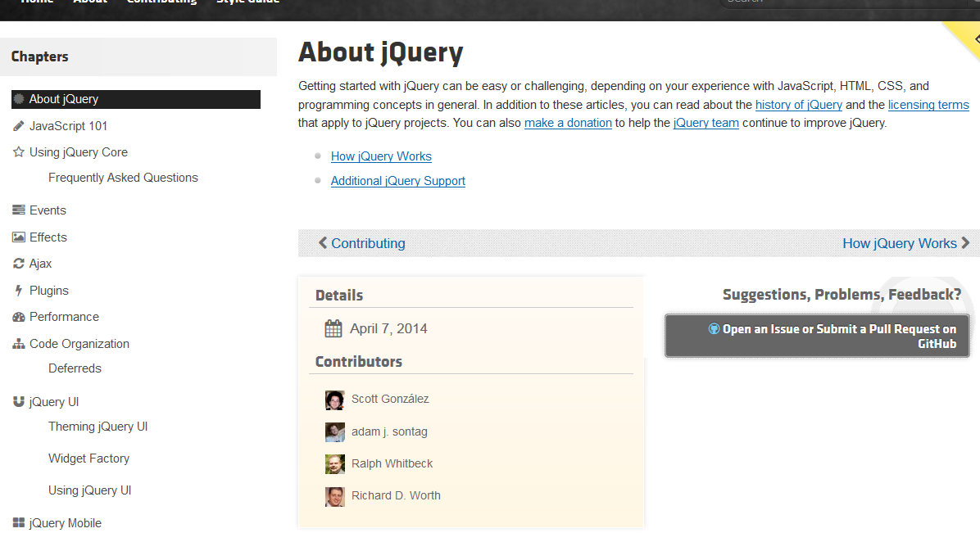
Task: Click the Ajax refresh arrows icon
Action: (x=19, y=264)
